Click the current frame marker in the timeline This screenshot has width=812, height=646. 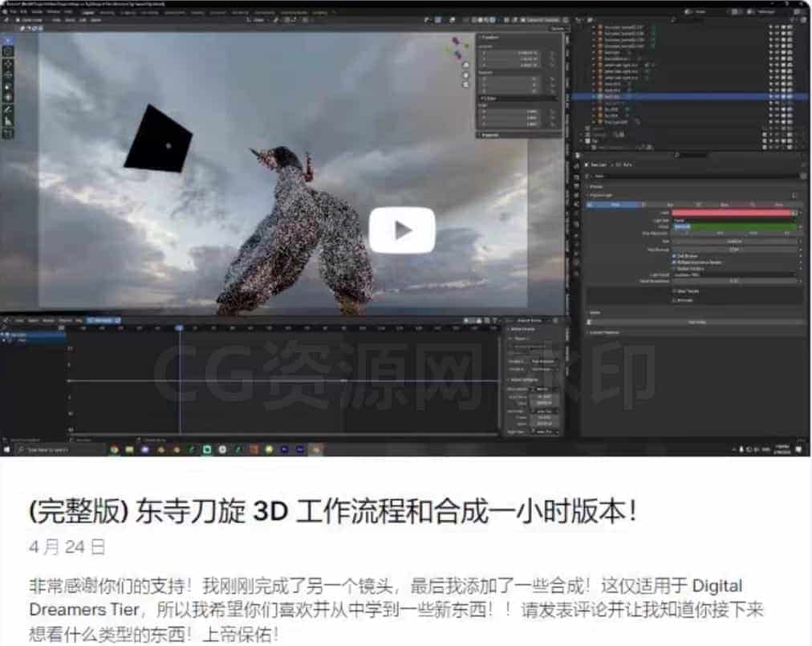point(179,328)
